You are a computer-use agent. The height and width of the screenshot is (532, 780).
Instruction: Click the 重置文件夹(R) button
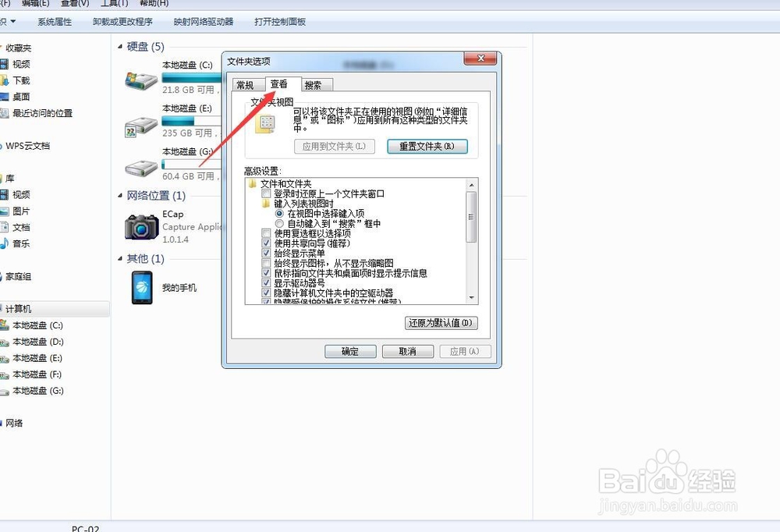pos(427,147)
